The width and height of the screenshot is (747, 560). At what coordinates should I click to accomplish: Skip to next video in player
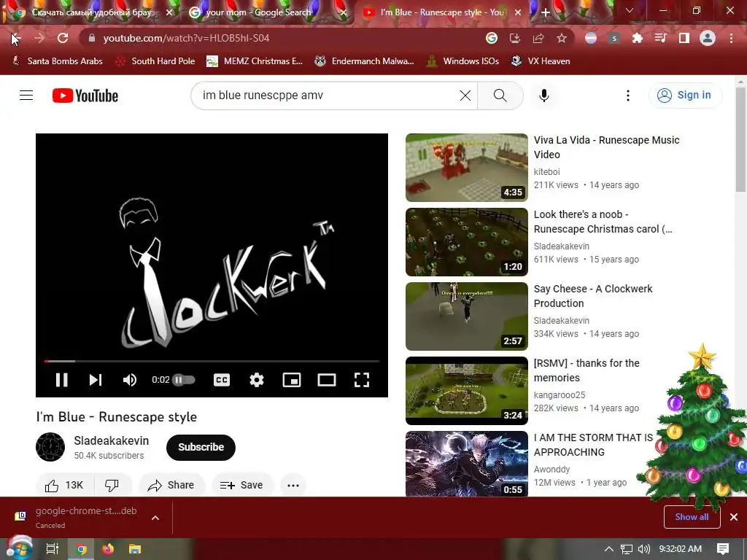(96, 380)
